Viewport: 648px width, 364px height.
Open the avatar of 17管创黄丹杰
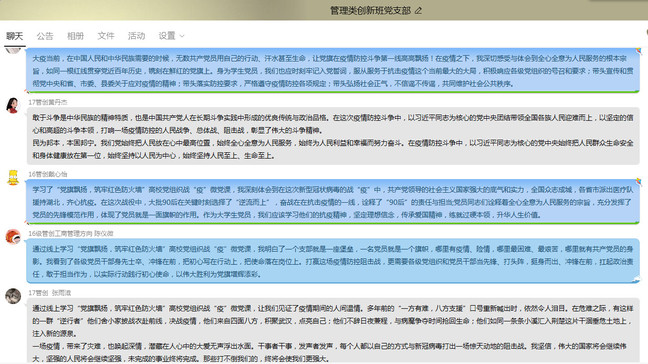(x=13, y=105)
